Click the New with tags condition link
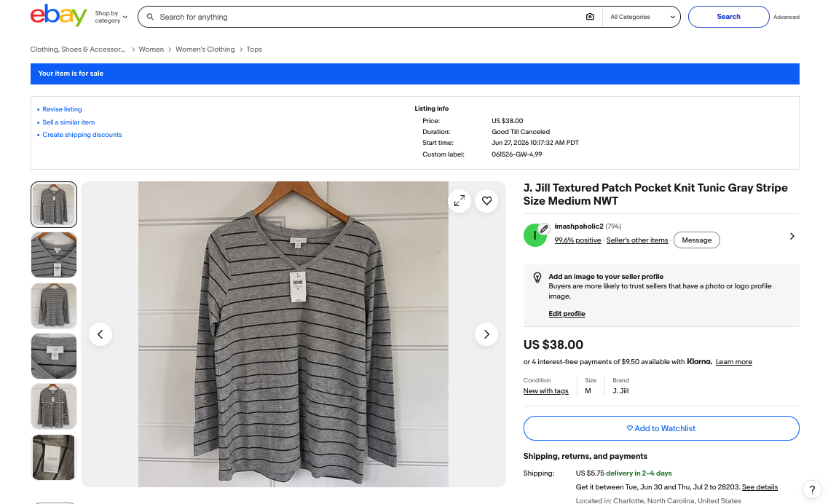 tap(545, 391)
